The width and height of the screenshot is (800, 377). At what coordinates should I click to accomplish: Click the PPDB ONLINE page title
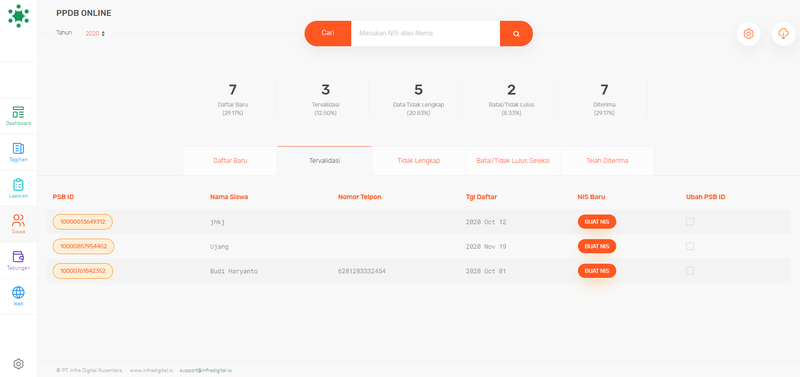(84, 13)
